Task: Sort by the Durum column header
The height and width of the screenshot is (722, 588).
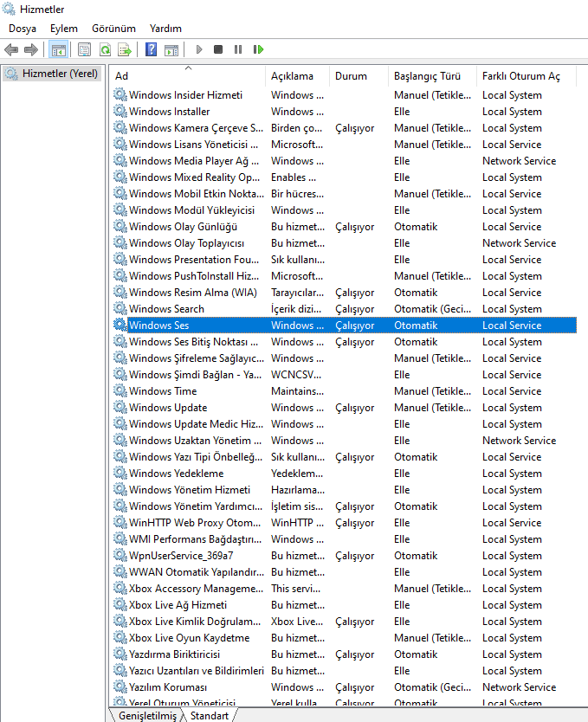Action: coord(359,76)
